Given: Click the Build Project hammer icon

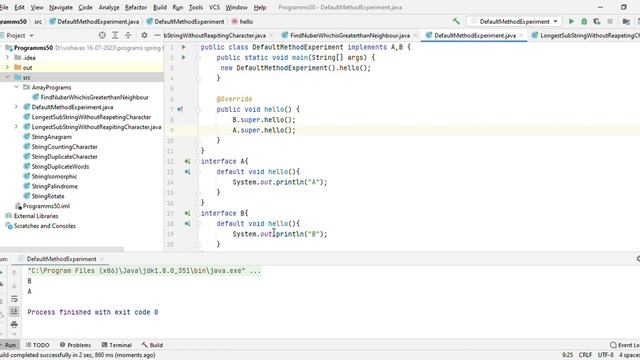Looking at the screenshot, I should pyautogui.click(x=456, y=21).
